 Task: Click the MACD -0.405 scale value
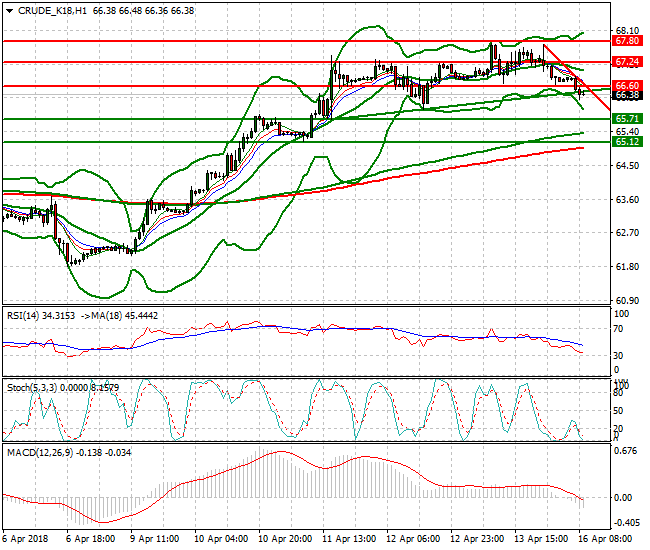(626, 523)
